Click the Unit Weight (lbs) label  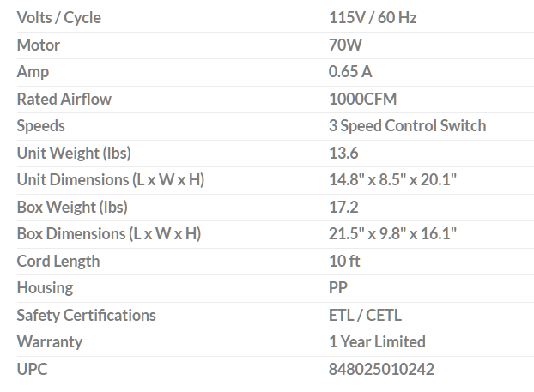pyautogui.click(x=73, y=153)
